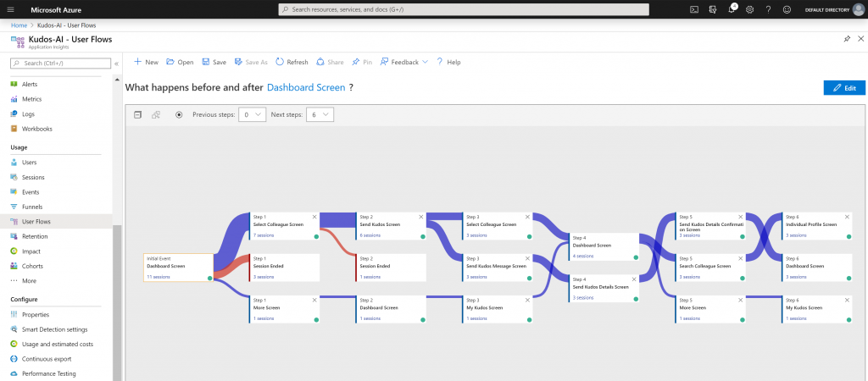Open portal settings gear
This screenshot has height=381, width=868.
tap(749, 9)
